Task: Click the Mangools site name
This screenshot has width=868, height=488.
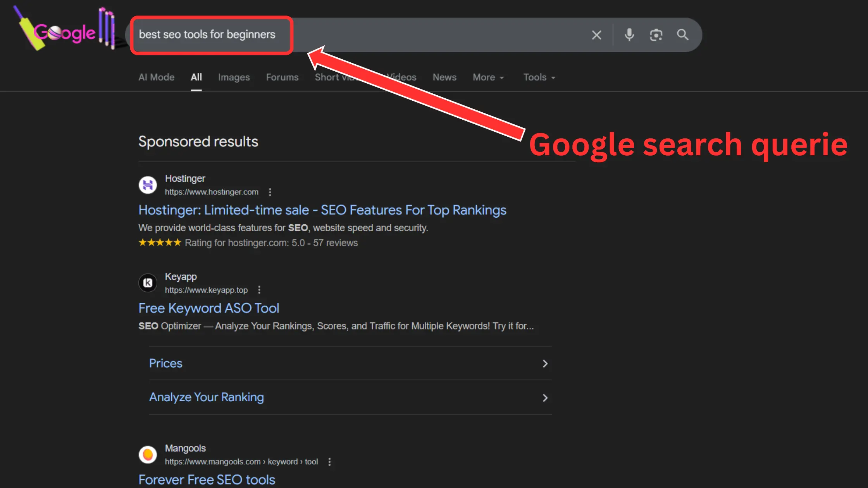Action: pyautogui.click(x=185, y=448)
